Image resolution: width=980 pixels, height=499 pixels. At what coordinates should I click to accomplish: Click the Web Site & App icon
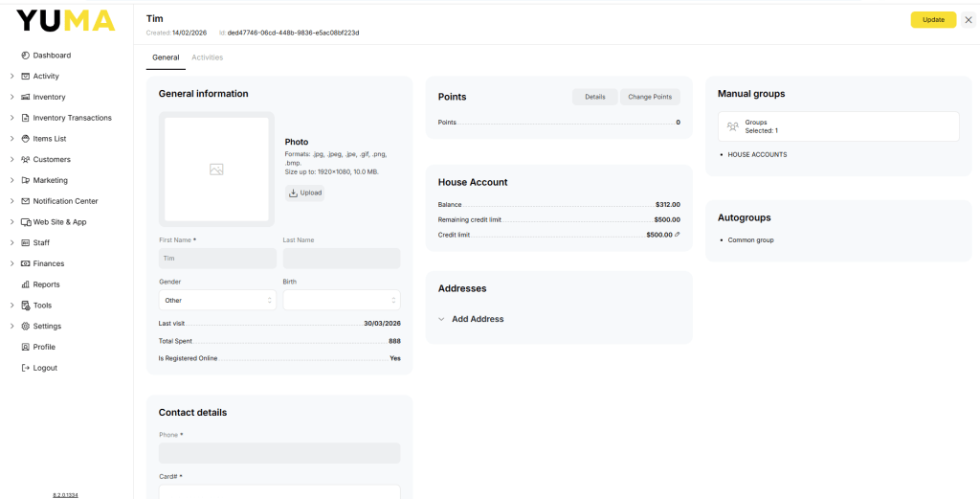26,222
